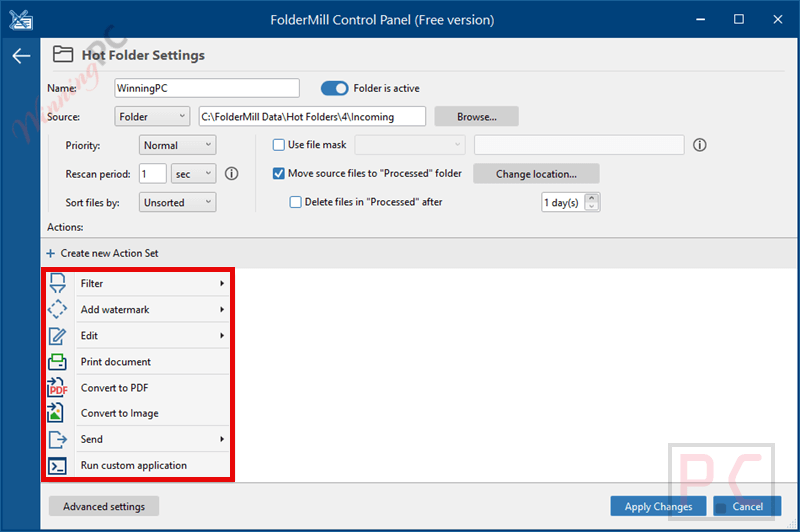Click the Convert to Image icon
800x532 pixels.
56,413
